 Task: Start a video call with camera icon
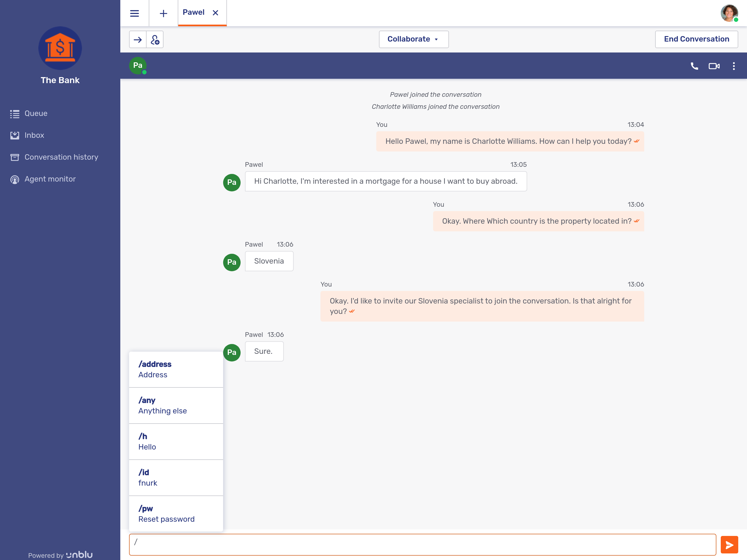tap(714, 66)
